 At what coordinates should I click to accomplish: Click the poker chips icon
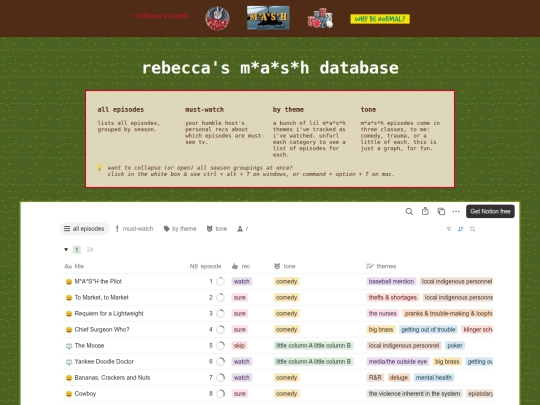pos(320,18)
